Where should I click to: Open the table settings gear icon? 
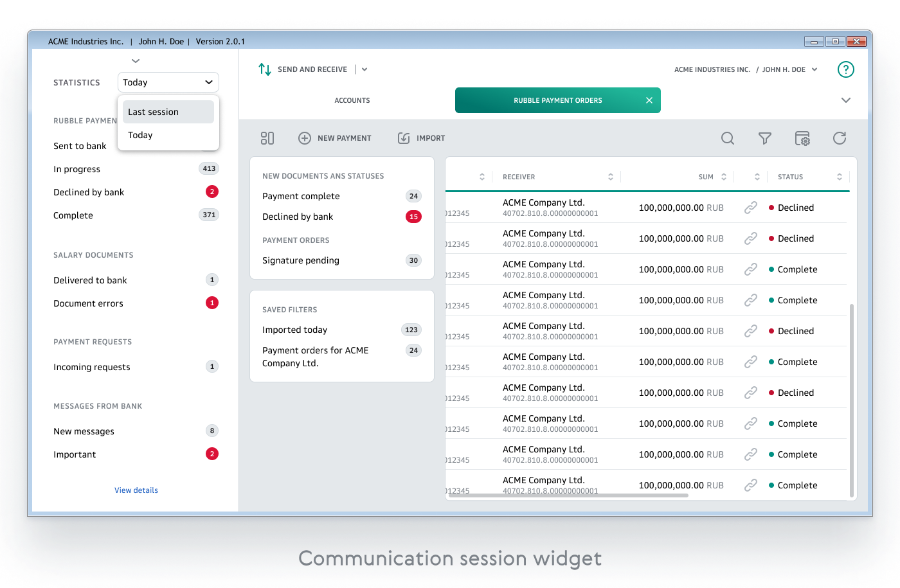pyautogui.click(x=802, y=138)
